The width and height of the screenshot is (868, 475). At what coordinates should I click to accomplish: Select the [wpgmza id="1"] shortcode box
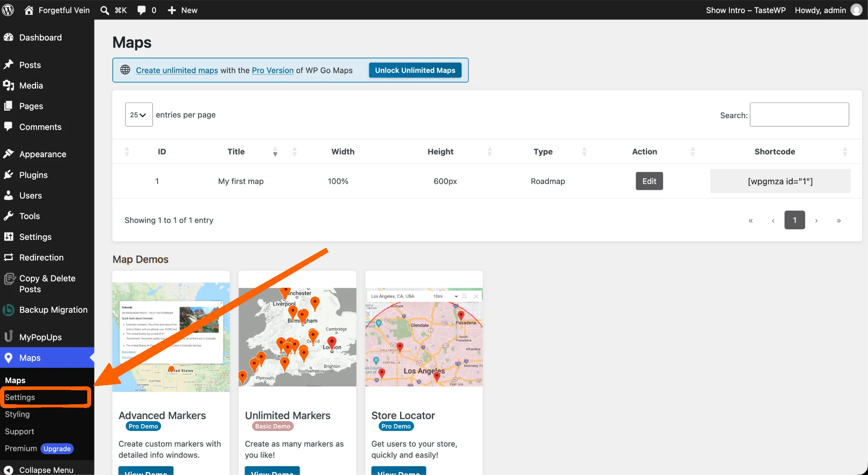(x=780, y=181)
